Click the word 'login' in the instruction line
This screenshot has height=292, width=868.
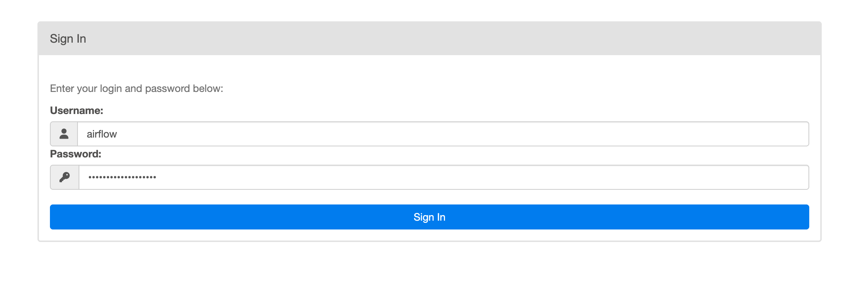111,89
